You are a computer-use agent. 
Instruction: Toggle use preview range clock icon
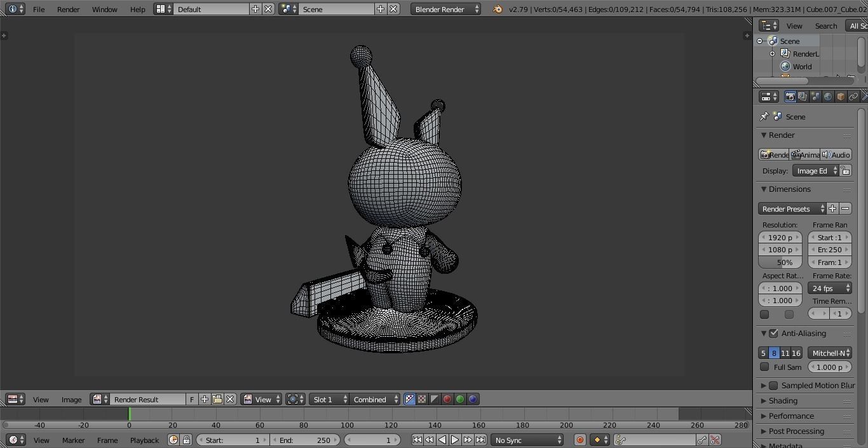pos(173,440)
